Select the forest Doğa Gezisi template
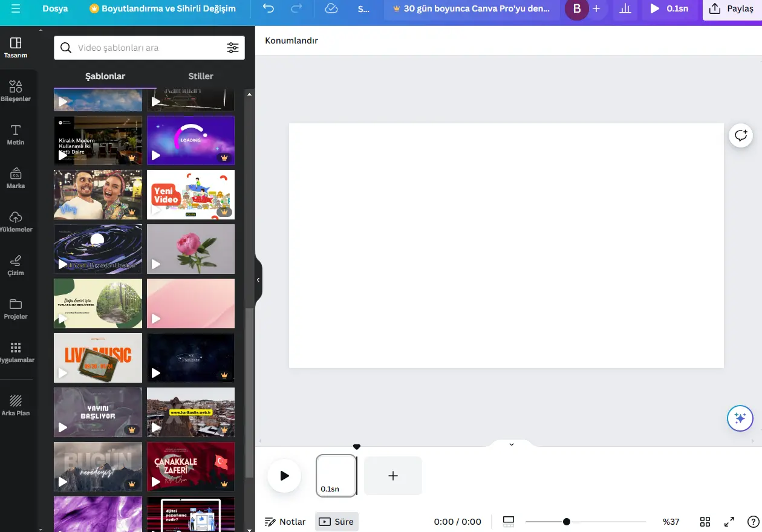 (x=98, y=303)
